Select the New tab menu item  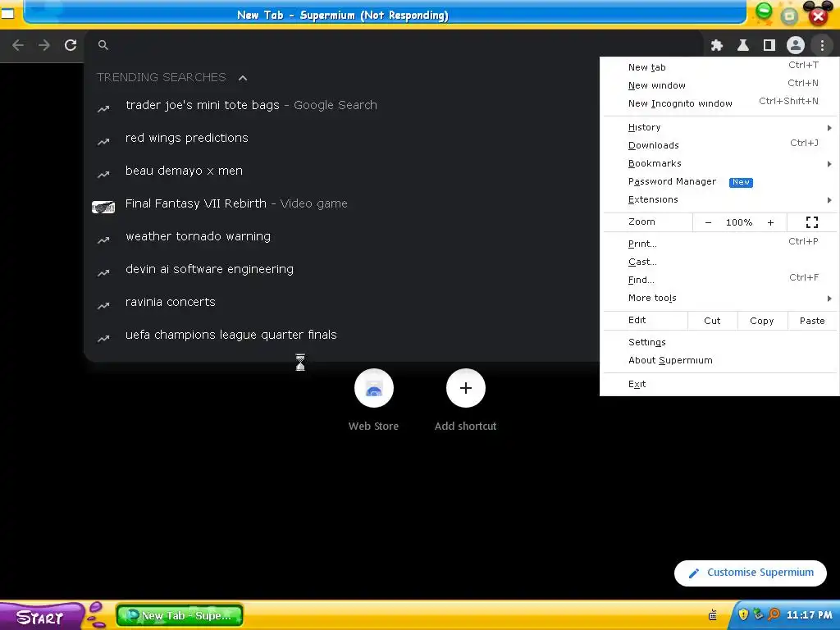click(x=719, y=67)
